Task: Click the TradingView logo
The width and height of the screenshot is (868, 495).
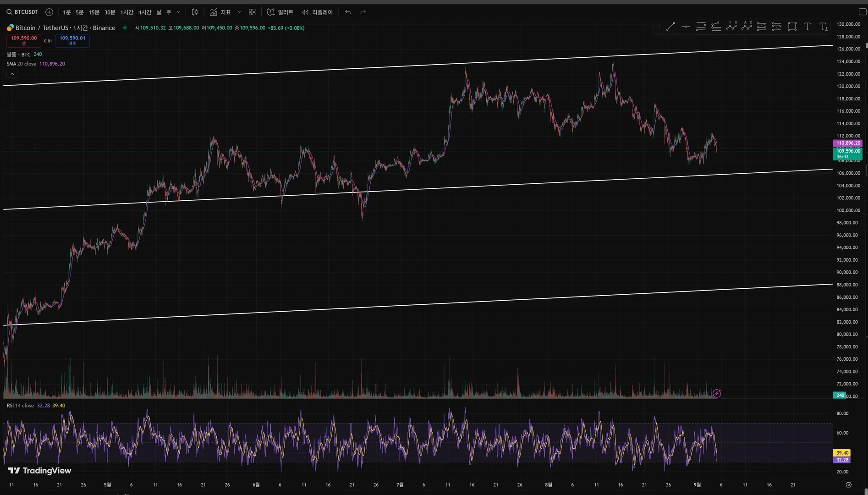Action: (40, 471)
